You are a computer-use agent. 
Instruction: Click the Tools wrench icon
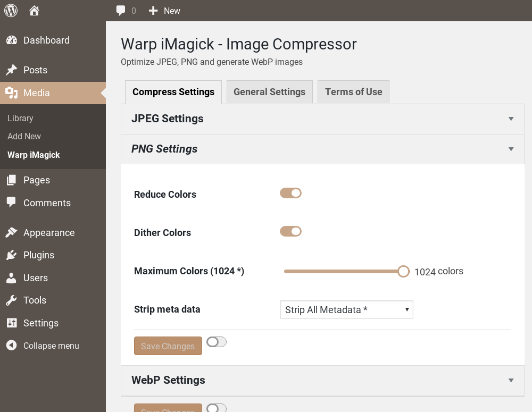(11, 300)
